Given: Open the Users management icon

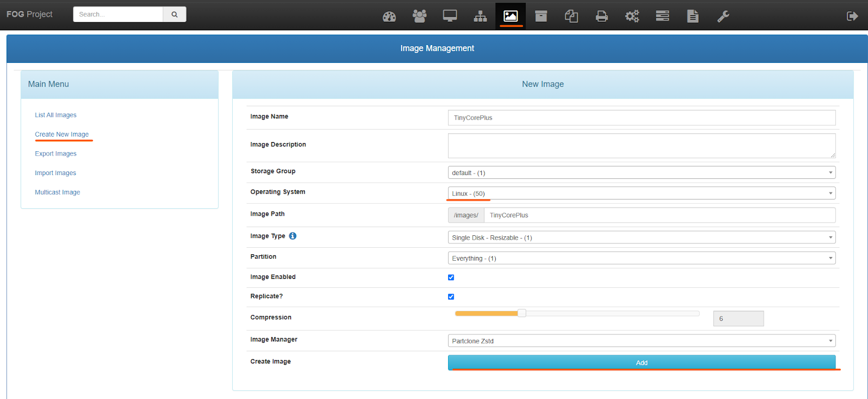Looking at the screenshot, I should (419, 16).
